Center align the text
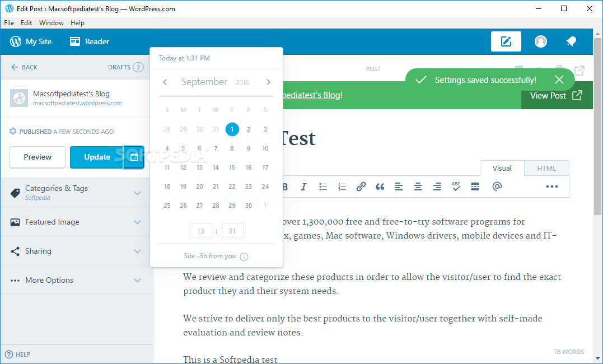This screenshot has width=603, height=364. [418, 186]
